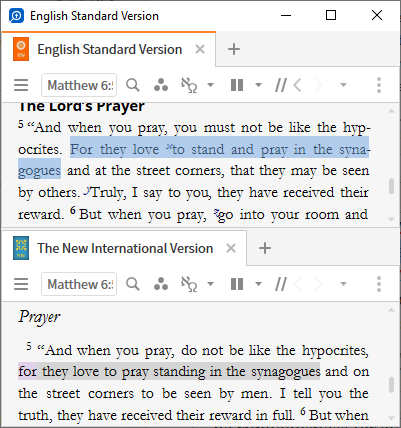Toggle ESV multiple resources columns icon
Image resolution: width=401 pixels, height=428 pixels.
click(237, 85)
